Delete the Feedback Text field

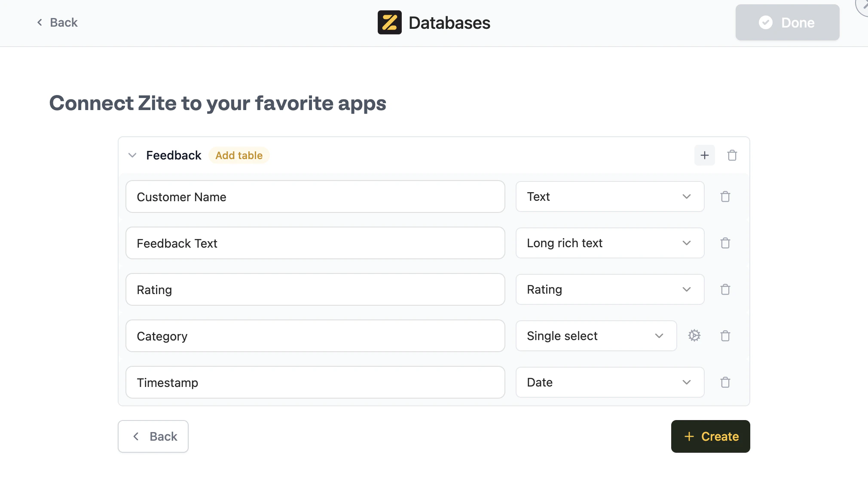(x=725, y=243)
